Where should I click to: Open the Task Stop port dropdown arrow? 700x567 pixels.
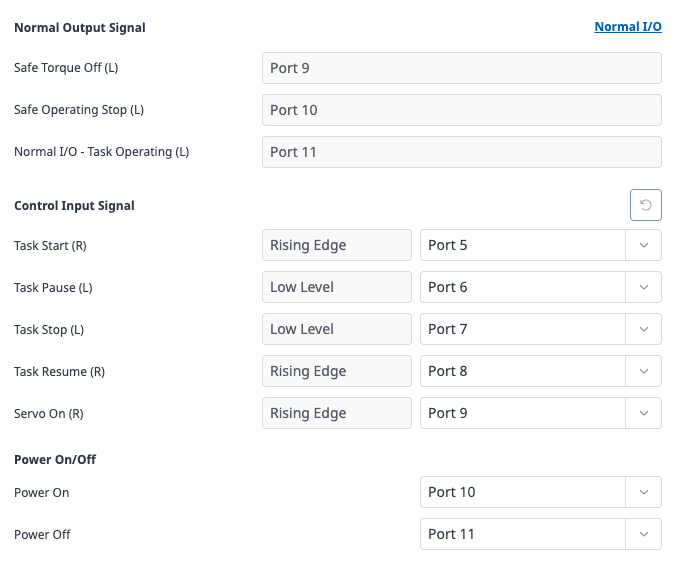click(x=643, y=329)
